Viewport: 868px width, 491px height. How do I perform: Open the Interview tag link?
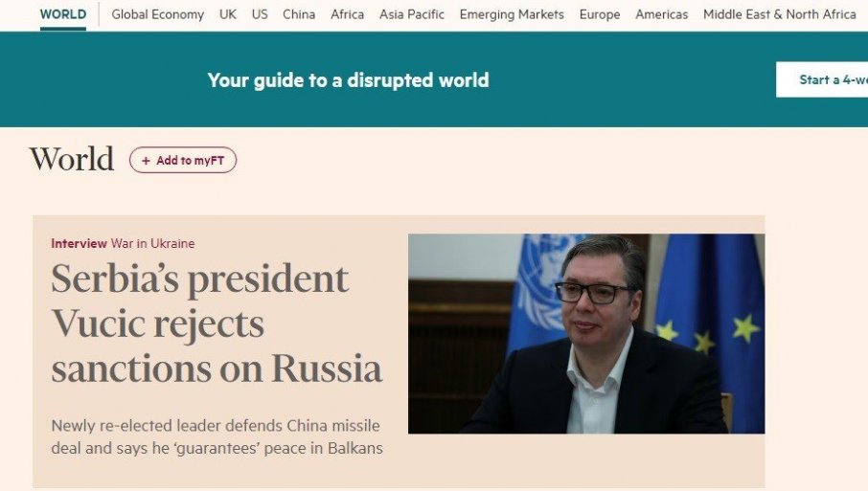[79, 243]
